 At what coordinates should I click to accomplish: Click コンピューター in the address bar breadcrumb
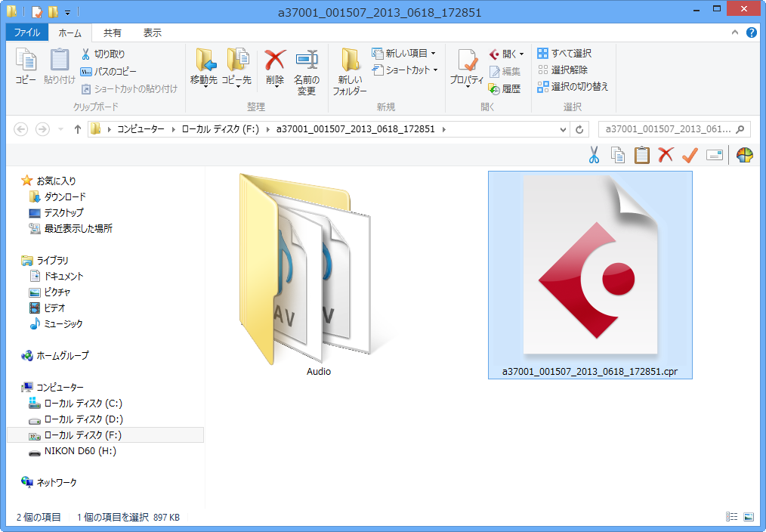(141, 129)
